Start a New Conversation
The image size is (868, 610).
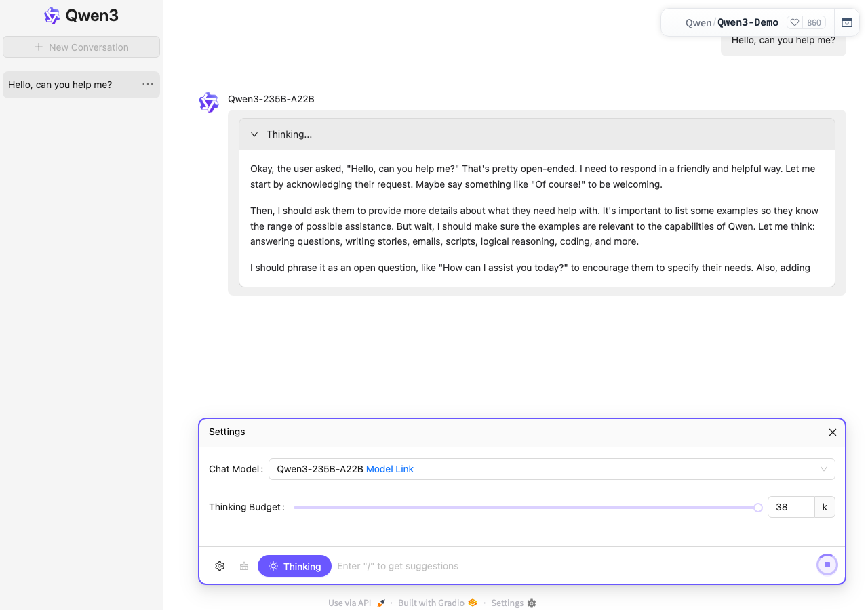click(x=81, y=47)
